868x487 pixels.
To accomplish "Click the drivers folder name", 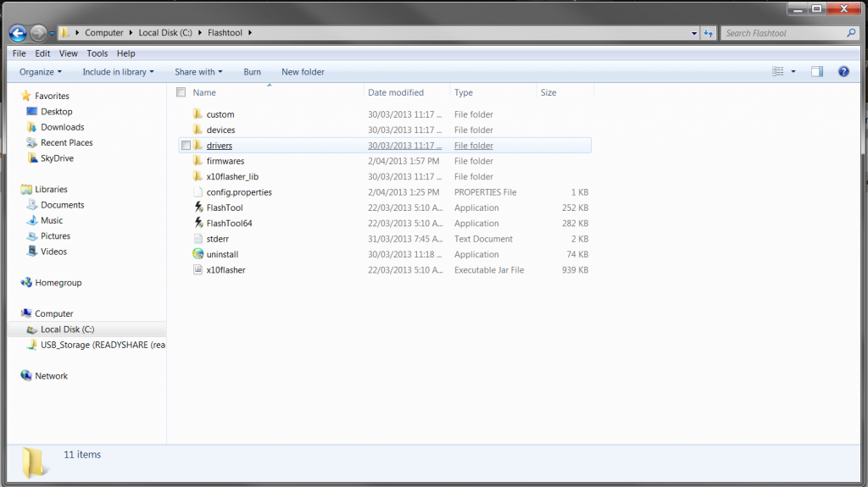I will [220, 146].
